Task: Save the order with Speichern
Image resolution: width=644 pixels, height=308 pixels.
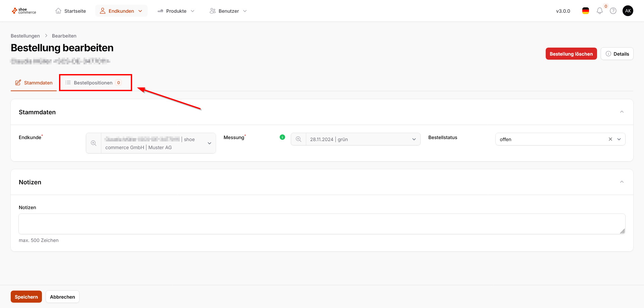Action: click(26, 297)
